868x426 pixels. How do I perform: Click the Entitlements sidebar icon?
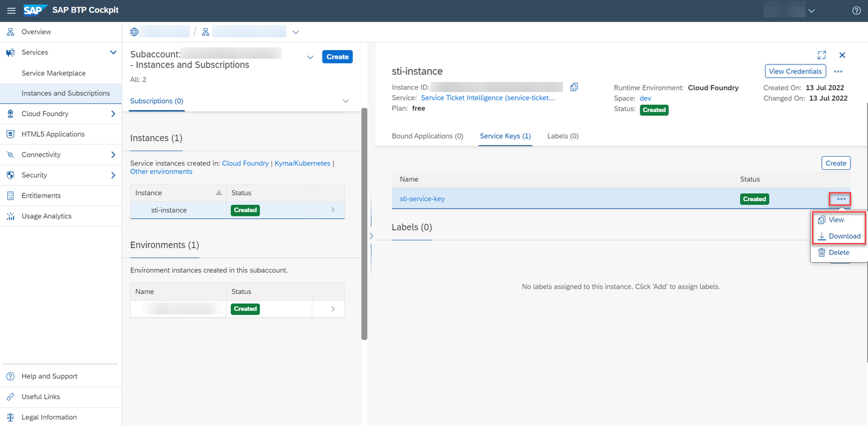tap(10, 196)
